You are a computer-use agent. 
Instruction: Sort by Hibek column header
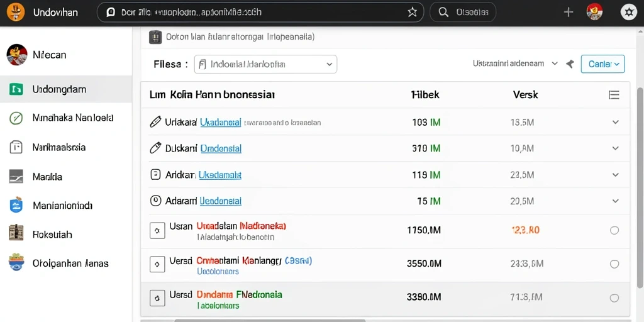(425, 95)
